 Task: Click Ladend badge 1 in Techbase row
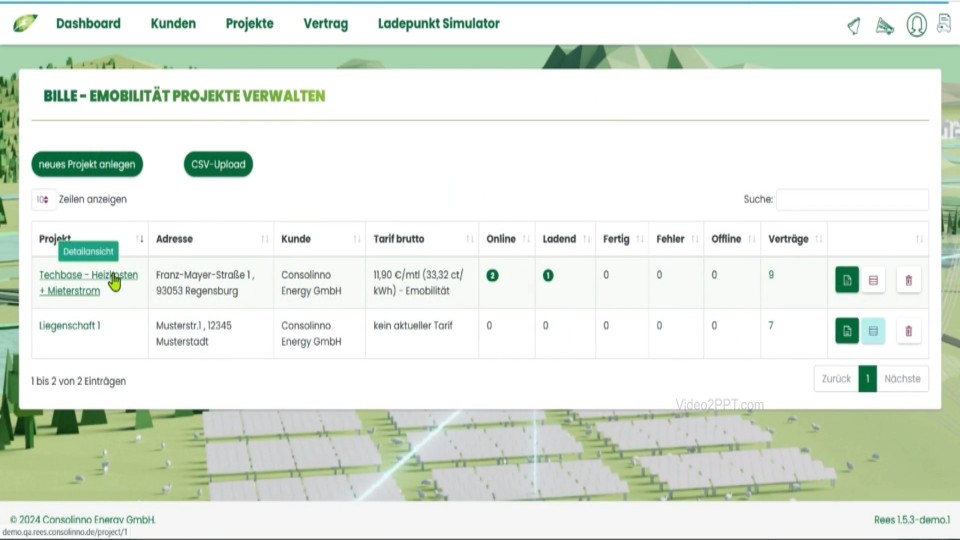click(548, 276)
